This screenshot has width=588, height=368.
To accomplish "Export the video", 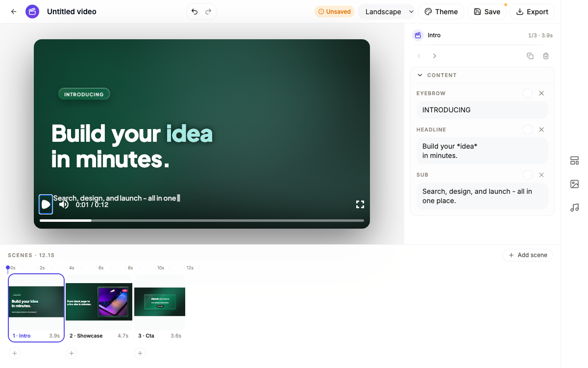I will [x=532, y=12].
